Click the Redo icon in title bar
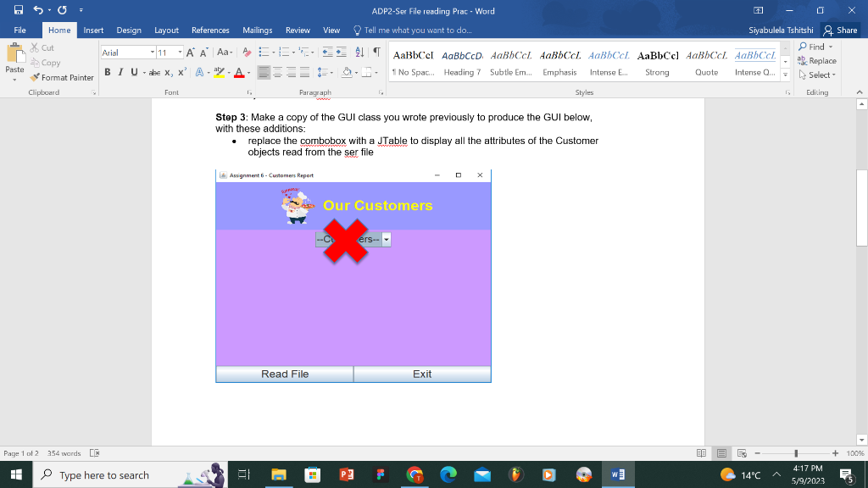The height and width of the screenshot is (488, 868). tap(62, 10)
